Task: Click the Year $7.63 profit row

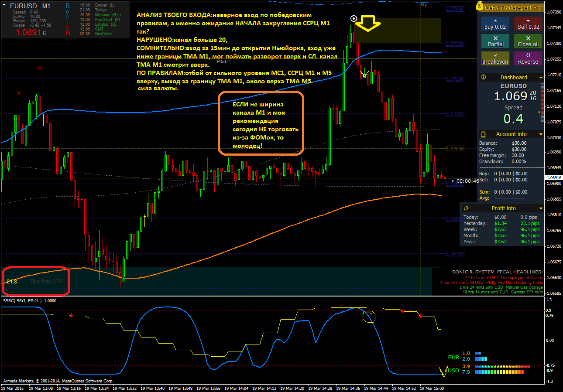Action: coord(502,242)
